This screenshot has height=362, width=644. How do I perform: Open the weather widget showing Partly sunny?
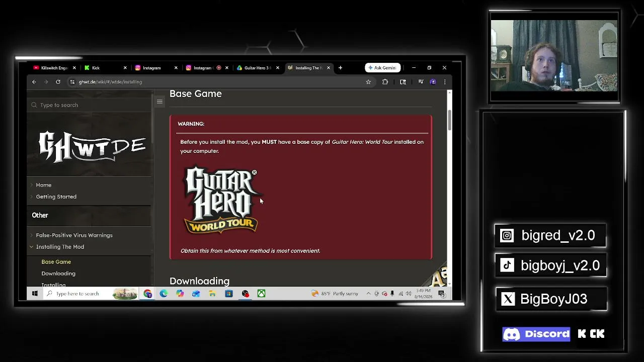pyautogui.click(x=335, y=294)
